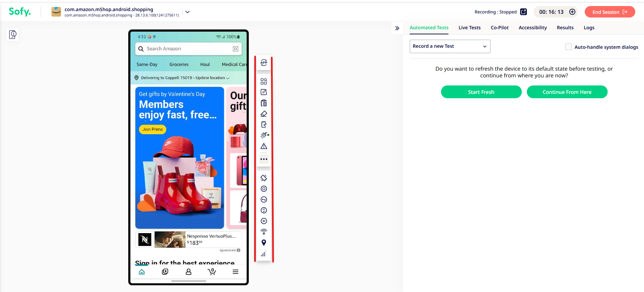Tap the Same-Day category link
Screen dimensions: 644x292
[147, 64]
